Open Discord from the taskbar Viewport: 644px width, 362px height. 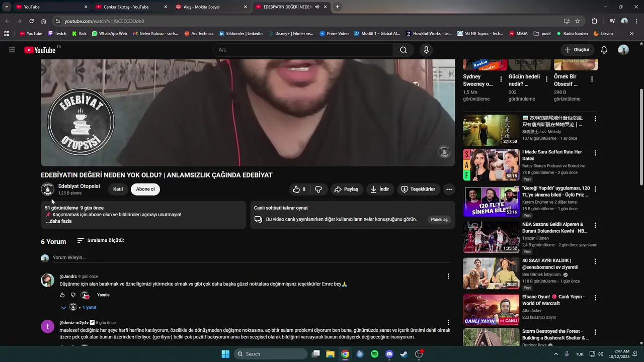(x=389, y=354)
